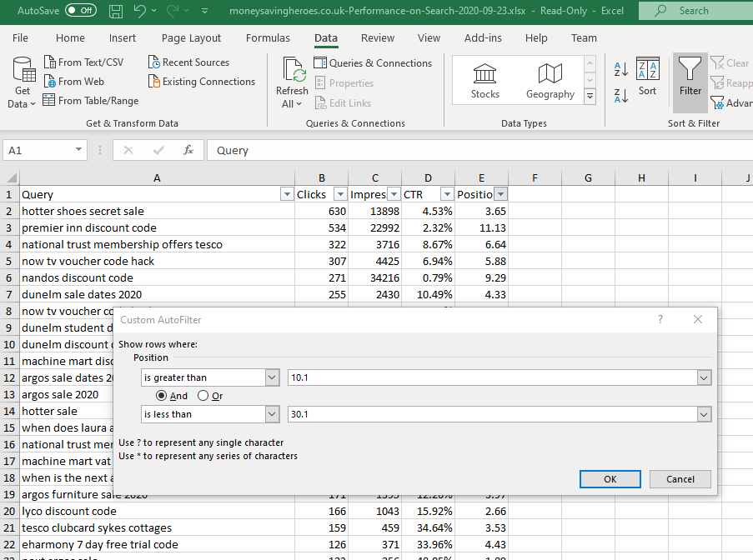Click Cancel in Custom AutoFilter
The width and height of the screenshot is (753, 560).
[x=680, y=479]
